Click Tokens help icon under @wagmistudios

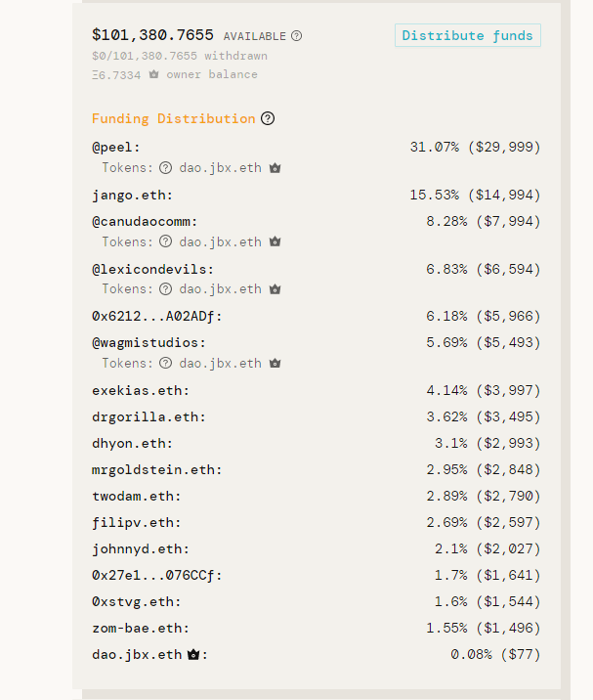[x=165, y=363]
